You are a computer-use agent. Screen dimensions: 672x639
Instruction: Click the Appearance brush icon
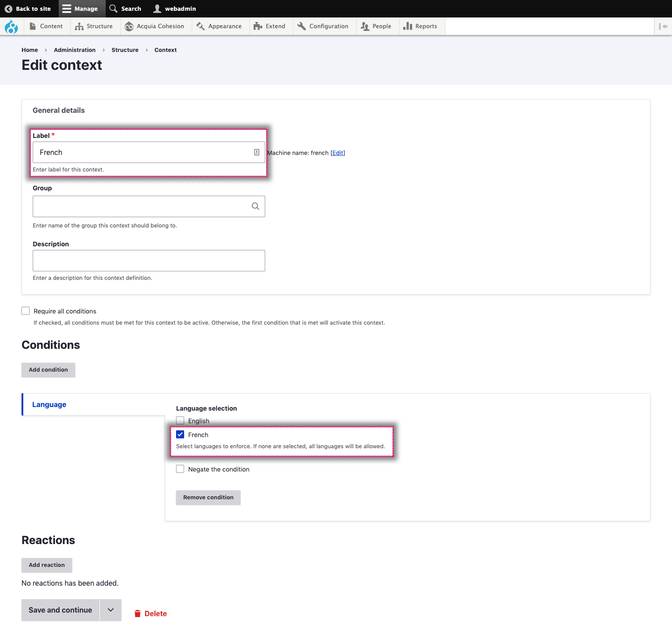(x=201, y=26)
